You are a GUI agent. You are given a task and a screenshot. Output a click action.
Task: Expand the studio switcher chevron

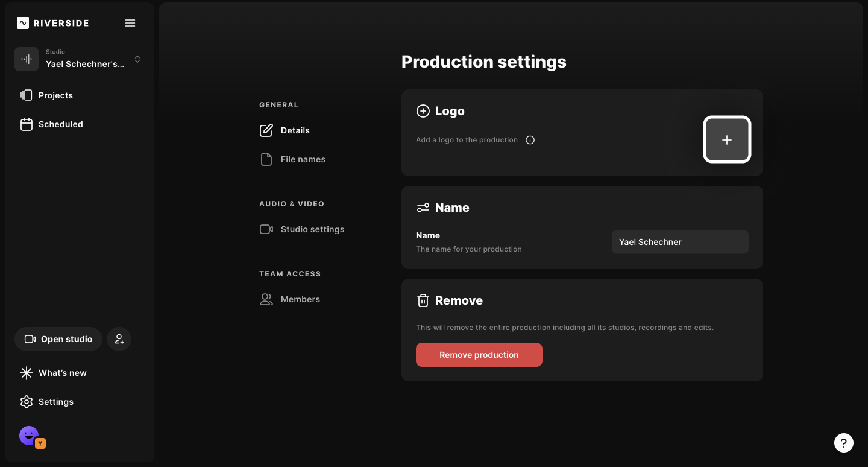point(137,59)
